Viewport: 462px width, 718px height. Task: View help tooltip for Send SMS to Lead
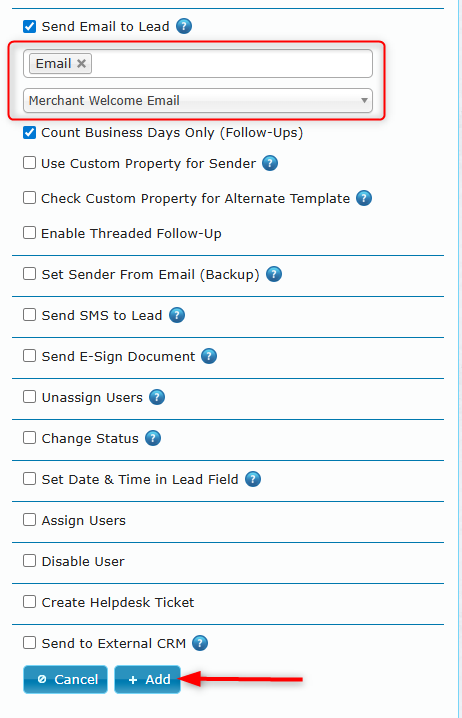pyautogui.click(x=177, y=315)
